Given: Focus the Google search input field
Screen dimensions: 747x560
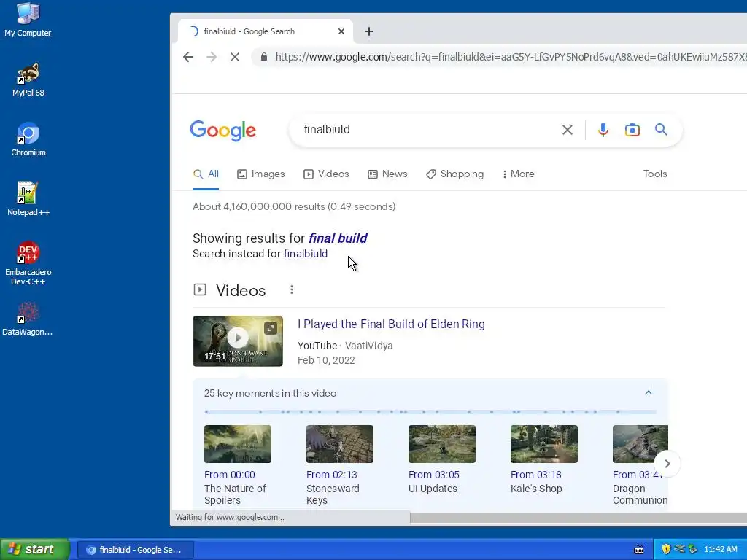Looking at the screenshot, I should pyautogui.click(x=426, y=130).
